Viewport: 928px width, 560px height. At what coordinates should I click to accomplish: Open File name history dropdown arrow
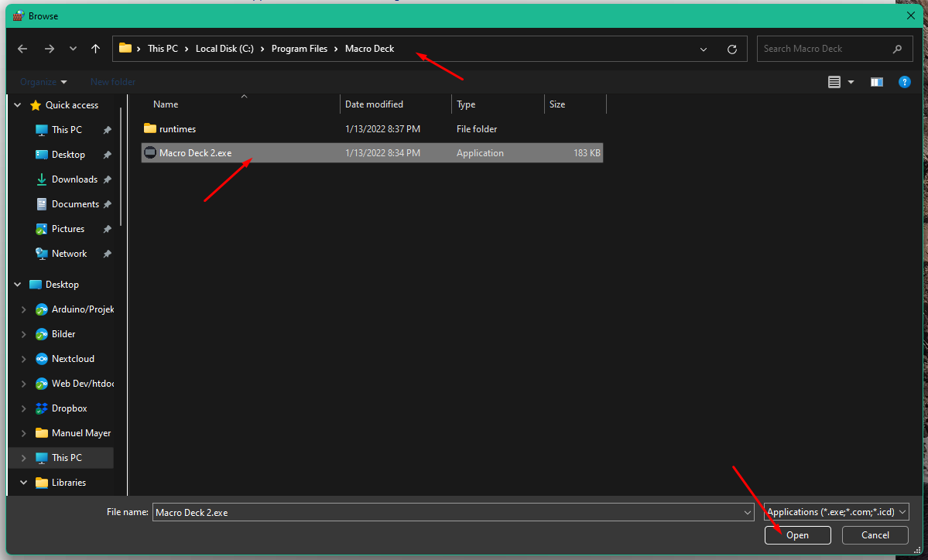748,512
